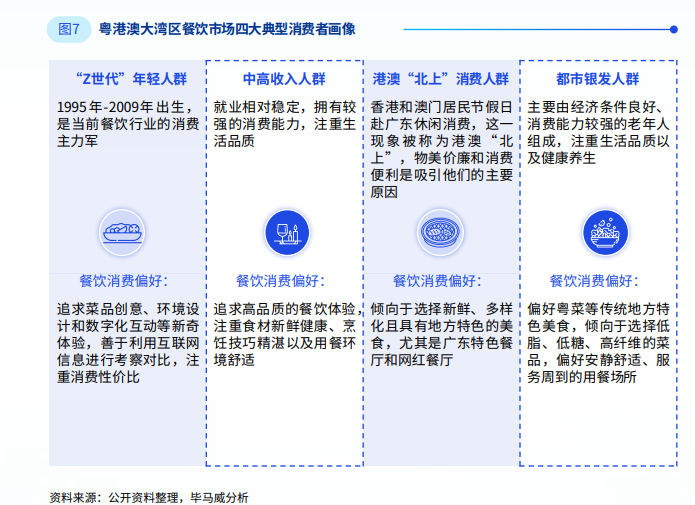The width and height of the screenshot is (695, 505).
Task: Select the 港澳"北上"消费人群 column header
Action: (440, 78)
